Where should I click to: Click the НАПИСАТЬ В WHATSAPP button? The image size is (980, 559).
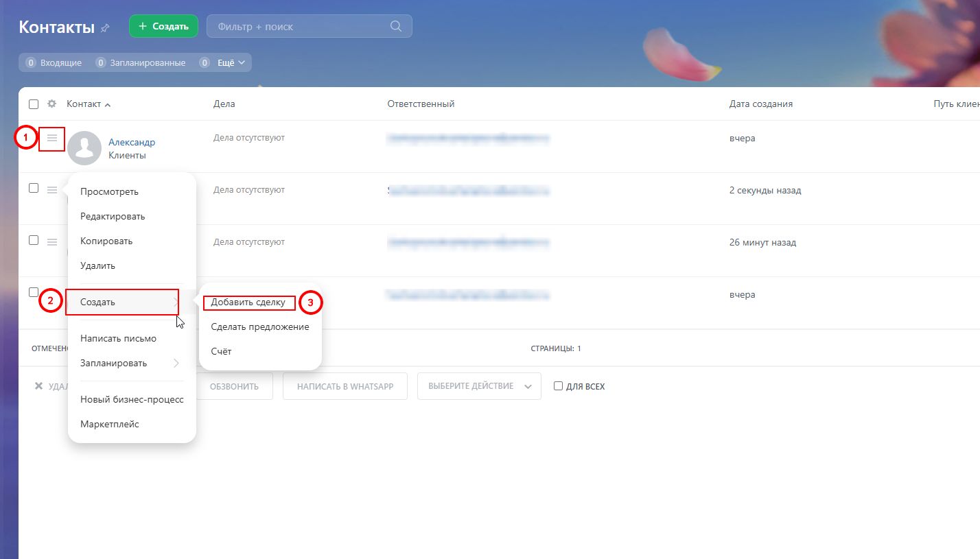(x=345, y=386)
